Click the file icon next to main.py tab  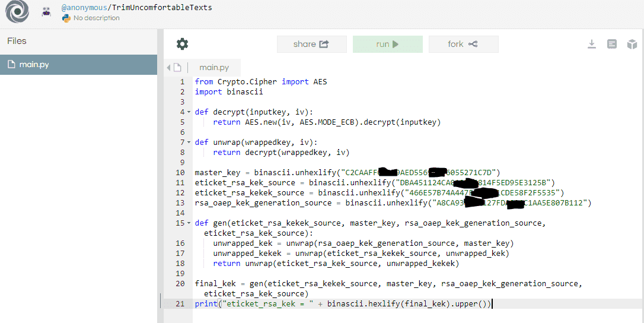click(x=177, y=68)
